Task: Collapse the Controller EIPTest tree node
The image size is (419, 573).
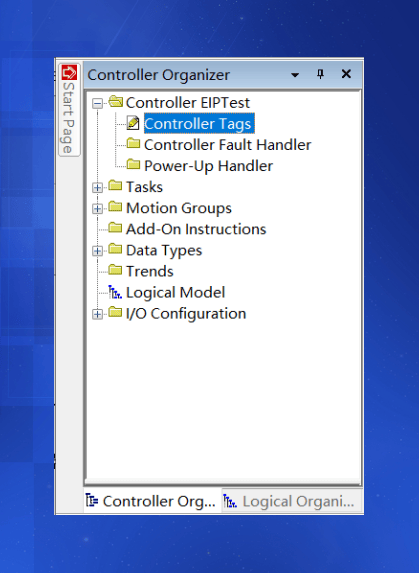Action: tap(97, 103)
